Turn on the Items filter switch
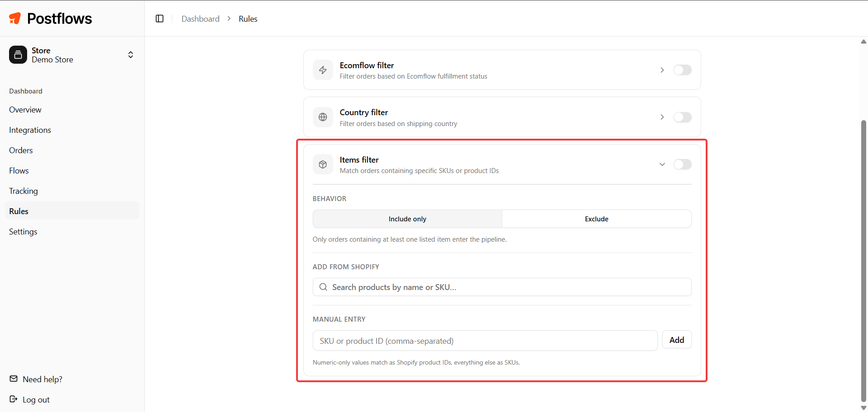 (x=683, y=164)
